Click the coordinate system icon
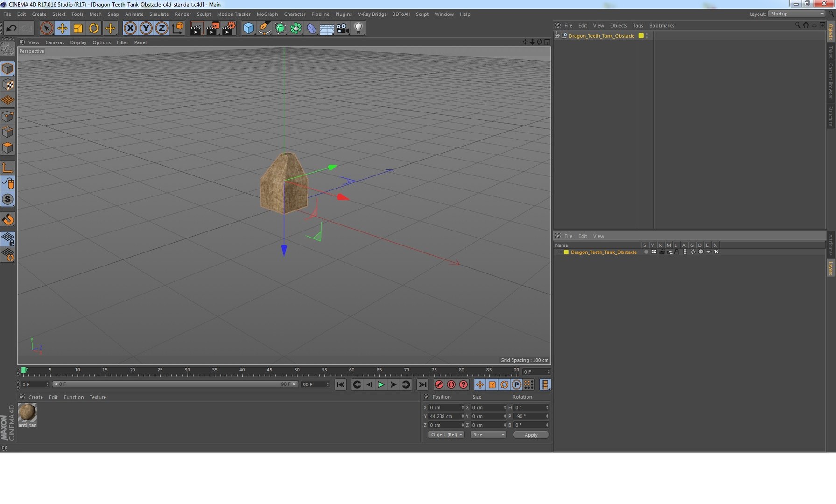This screenshot has height=504, width=836. pyautogui.click(x=178, y=28)
